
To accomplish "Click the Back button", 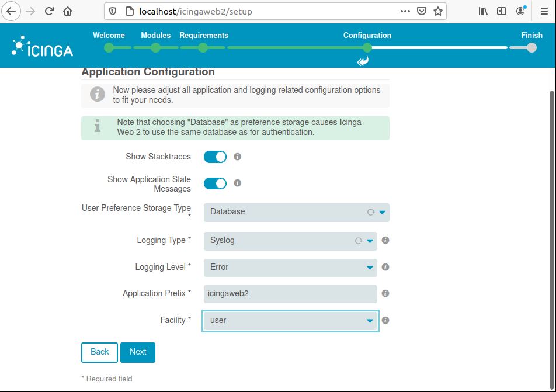I will [99, 352].
